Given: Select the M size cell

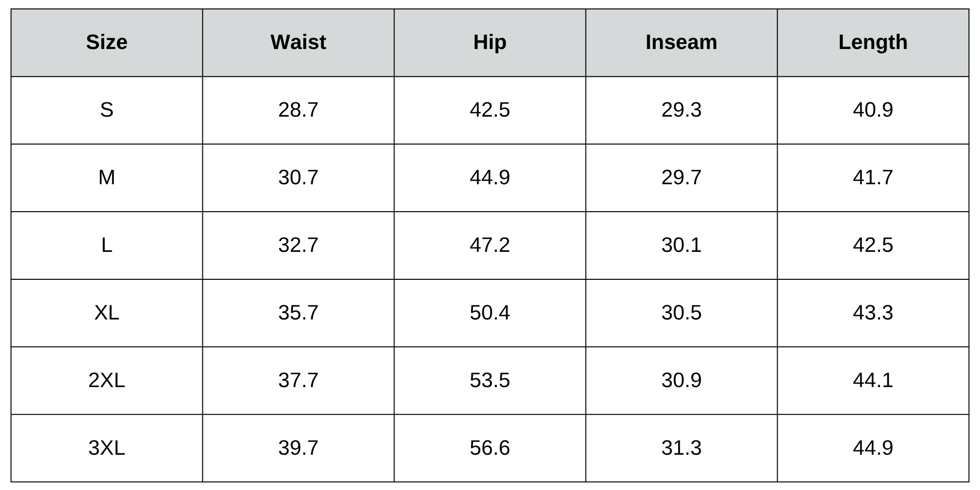Looking at the screenshot, I should [x=107, y=177].
